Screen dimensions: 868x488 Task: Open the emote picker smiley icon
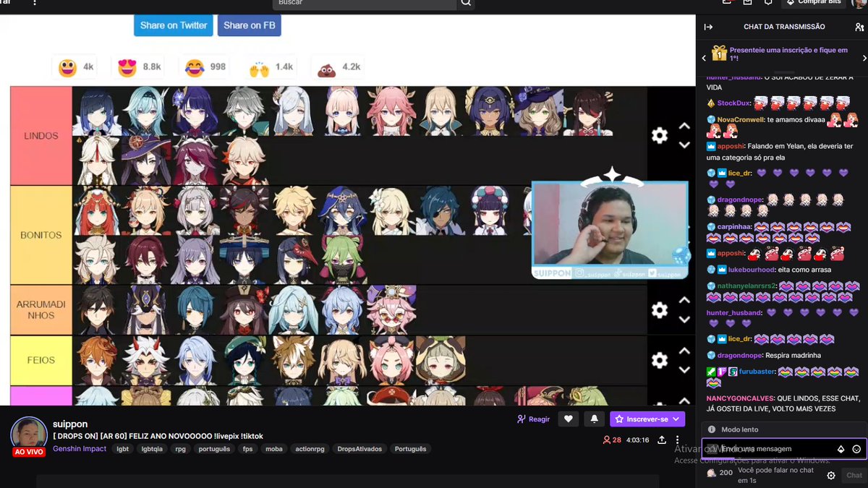point(856,449)
